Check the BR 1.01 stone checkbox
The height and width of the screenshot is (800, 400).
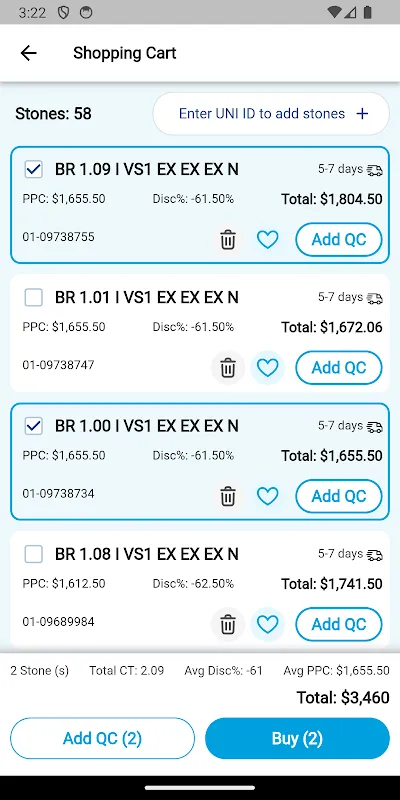click(x=34, y=297)
